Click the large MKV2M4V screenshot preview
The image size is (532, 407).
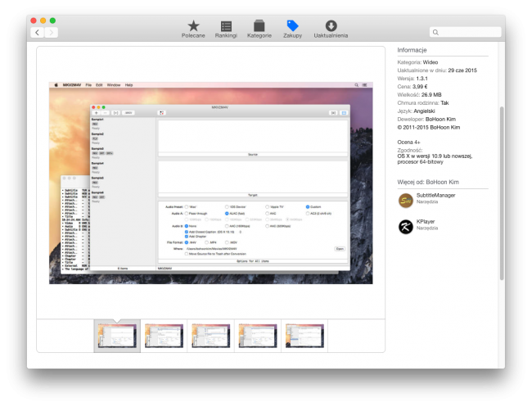210,183
